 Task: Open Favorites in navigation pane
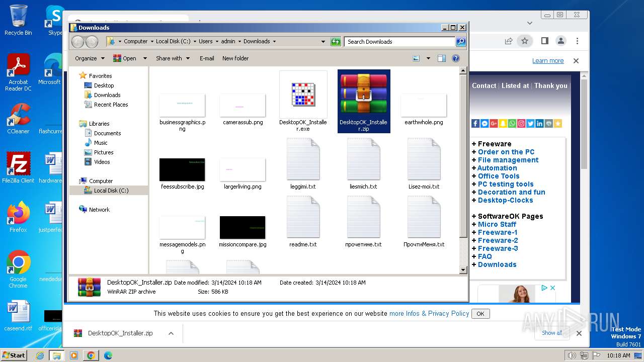(x=100, y=76)
